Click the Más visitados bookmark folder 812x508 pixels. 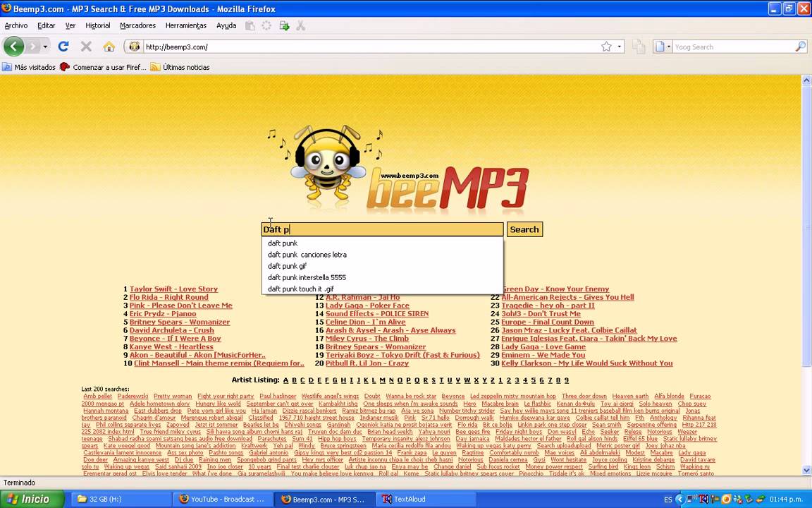click(x=29, y=68)
